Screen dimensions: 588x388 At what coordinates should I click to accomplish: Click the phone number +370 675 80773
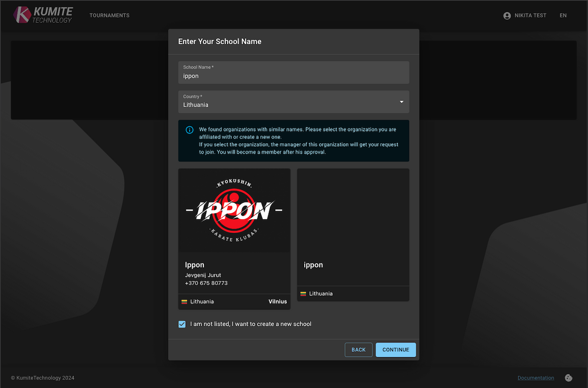[206, 284]
